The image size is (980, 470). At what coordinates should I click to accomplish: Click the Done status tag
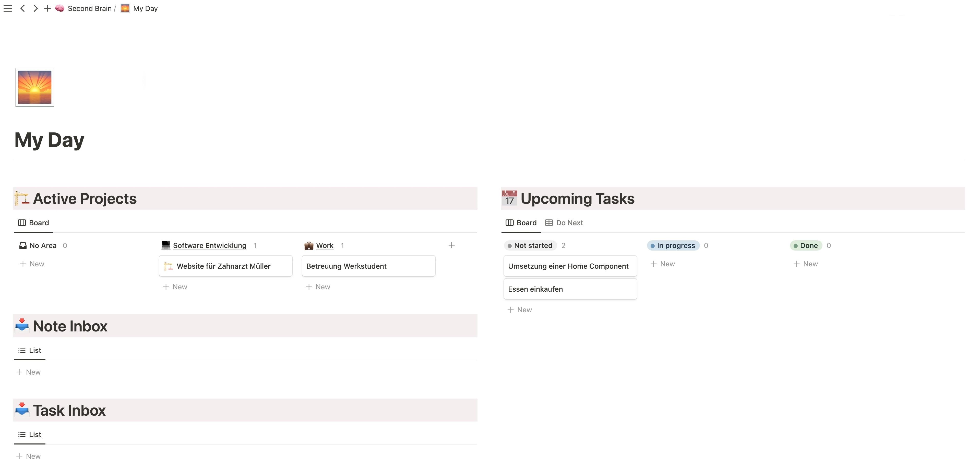pyautogui.click(x=806, y=246)
